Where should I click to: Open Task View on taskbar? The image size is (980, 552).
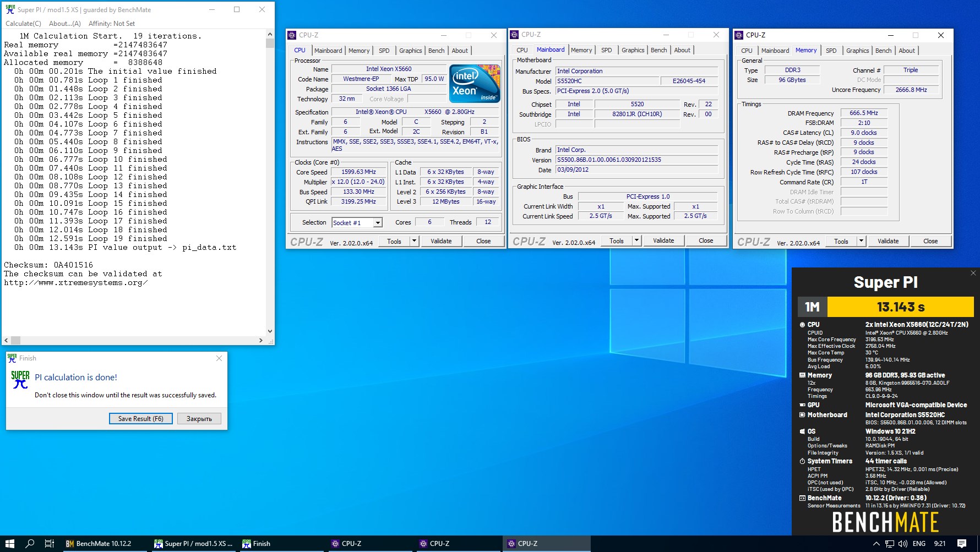click(x=50, y=544)
